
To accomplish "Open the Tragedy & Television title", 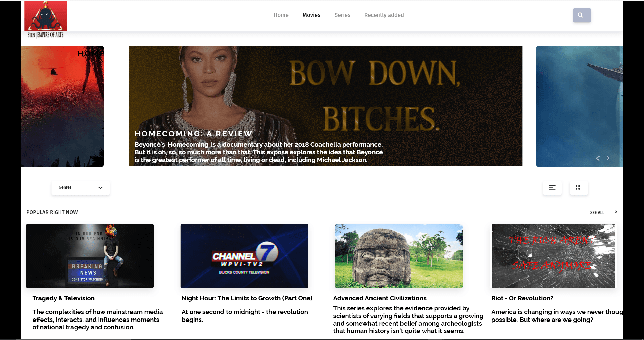I will tap(63, 298).
